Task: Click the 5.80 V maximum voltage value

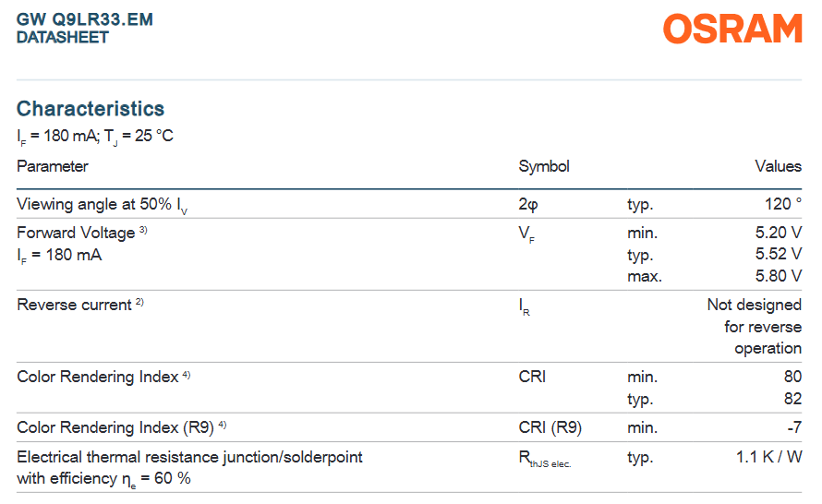Action: (778, 276)
